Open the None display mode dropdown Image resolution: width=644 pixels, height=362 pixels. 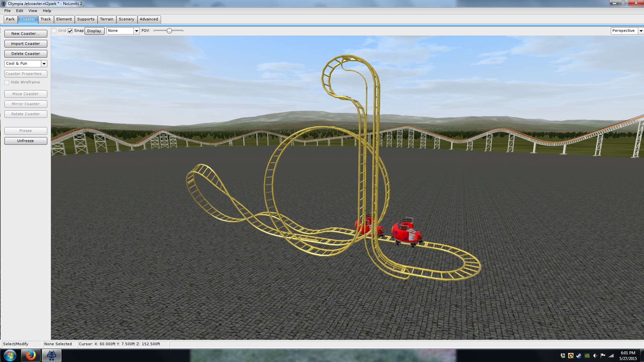137,31
